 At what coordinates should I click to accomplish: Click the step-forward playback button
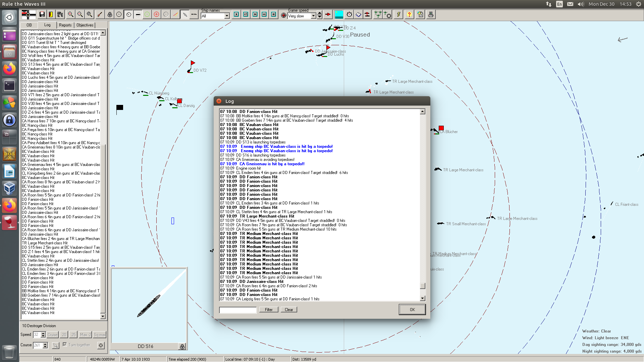coord(255,14)
